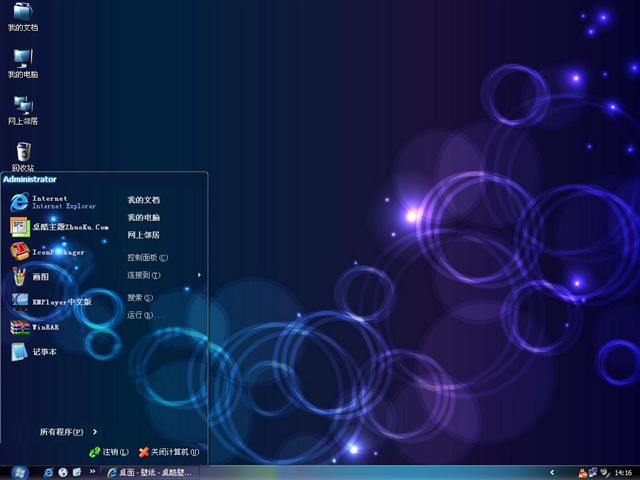The width and height of the screenshot is (640, 480).
Task: Click the 关闭计算机 (Shut Down) button
Action: coord(171,452)
